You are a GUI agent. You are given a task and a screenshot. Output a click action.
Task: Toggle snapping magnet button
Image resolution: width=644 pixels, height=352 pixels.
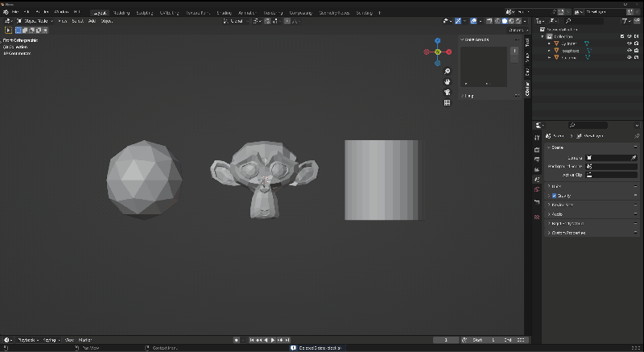tap(267, 21)
